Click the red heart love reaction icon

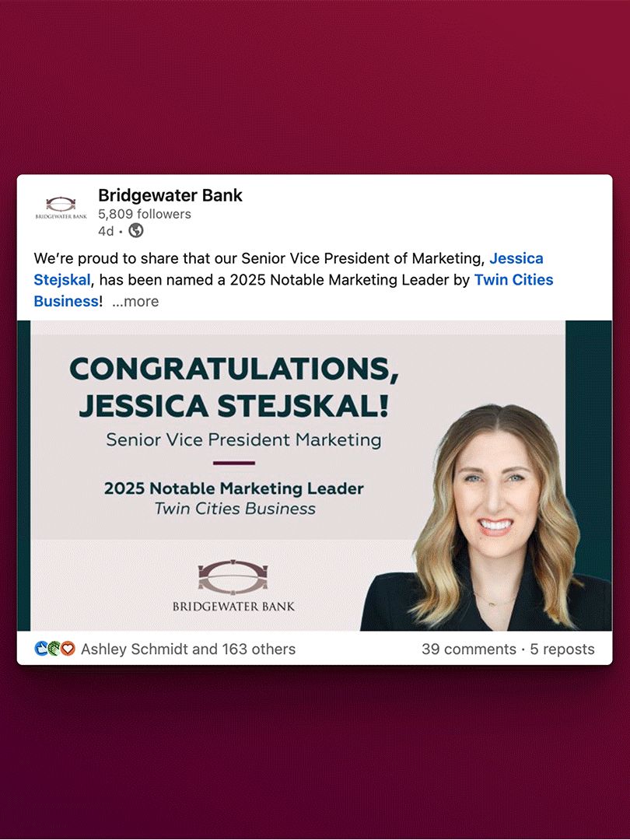pyautogui.click(x=68, y=649)
